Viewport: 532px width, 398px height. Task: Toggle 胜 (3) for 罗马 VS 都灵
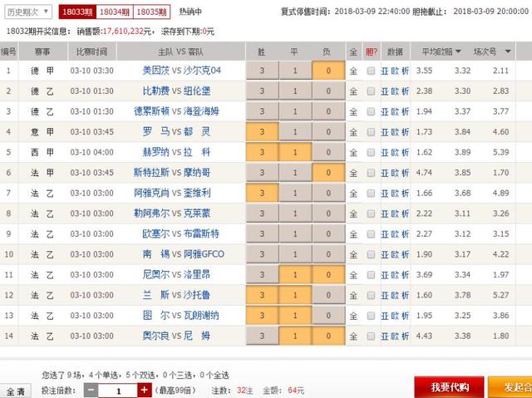point(263,131)
